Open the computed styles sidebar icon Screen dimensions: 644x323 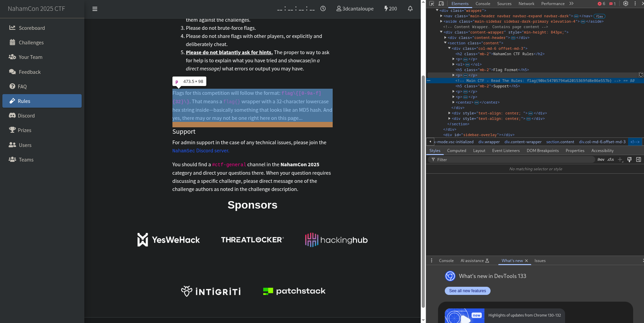tap(638, 160)
